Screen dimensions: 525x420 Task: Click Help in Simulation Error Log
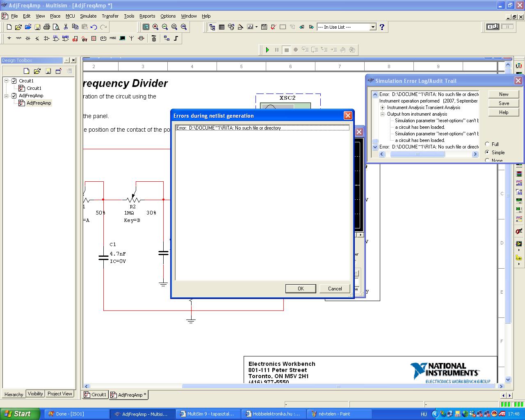504,112
